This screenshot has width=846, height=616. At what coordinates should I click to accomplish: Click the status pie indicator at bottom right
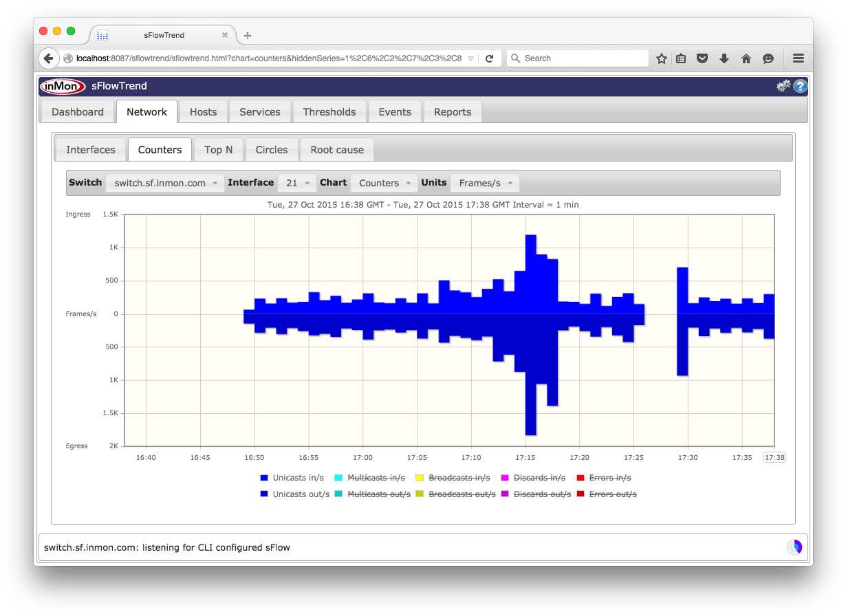[794, 547]
